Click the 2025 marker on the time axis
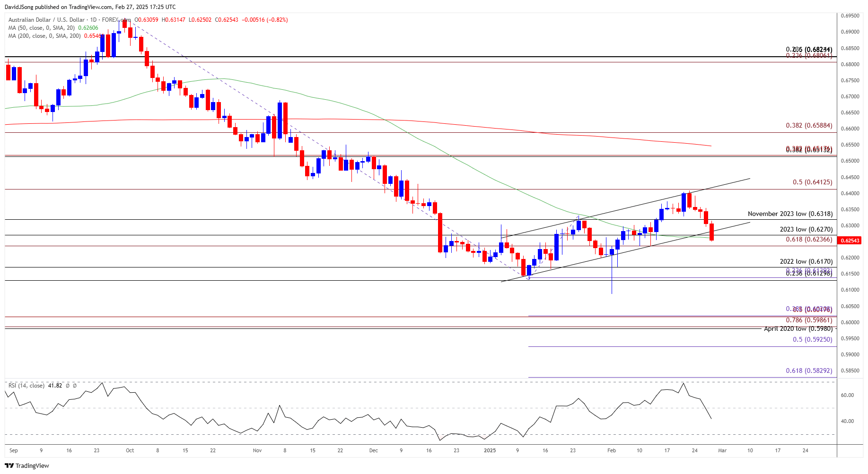Viewport: 868px width, 474px height. click(x=490, y=450)
